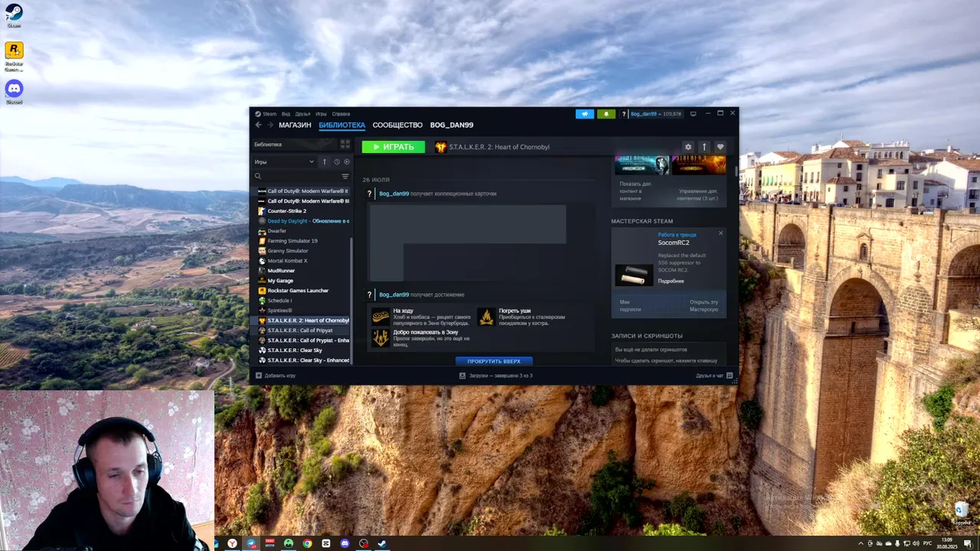Open the Друзья и чат panel icon
This screenshot has height=551, width=980.
click(730, 376)
